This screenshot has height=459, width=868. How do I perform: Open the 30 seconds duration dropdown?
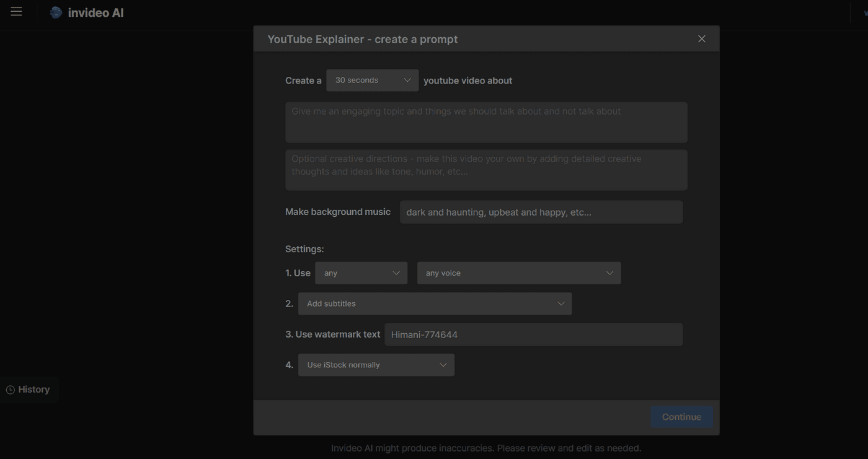(x=372, y=80)
